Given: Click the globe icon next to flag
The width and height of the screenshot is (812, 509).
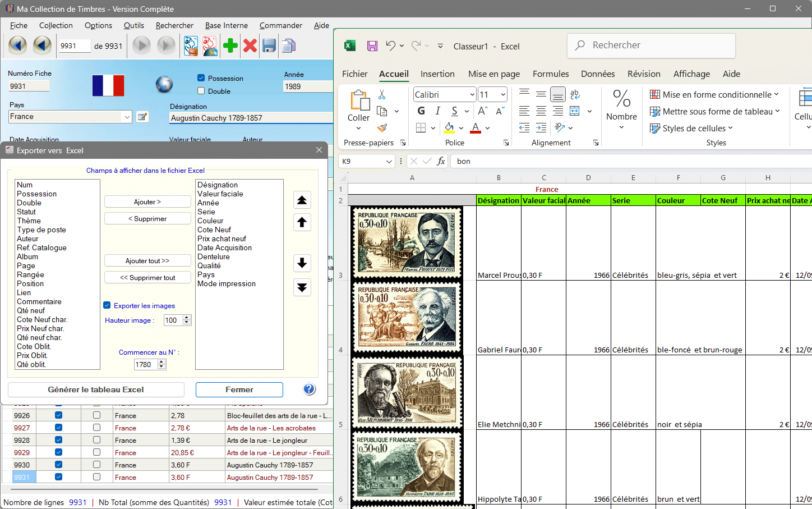Looking at the screenshot, I should 164,85.
